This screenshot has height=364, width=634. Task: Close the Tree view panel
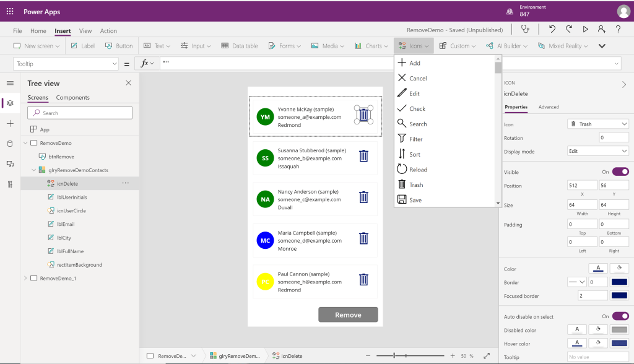(128, 83)
